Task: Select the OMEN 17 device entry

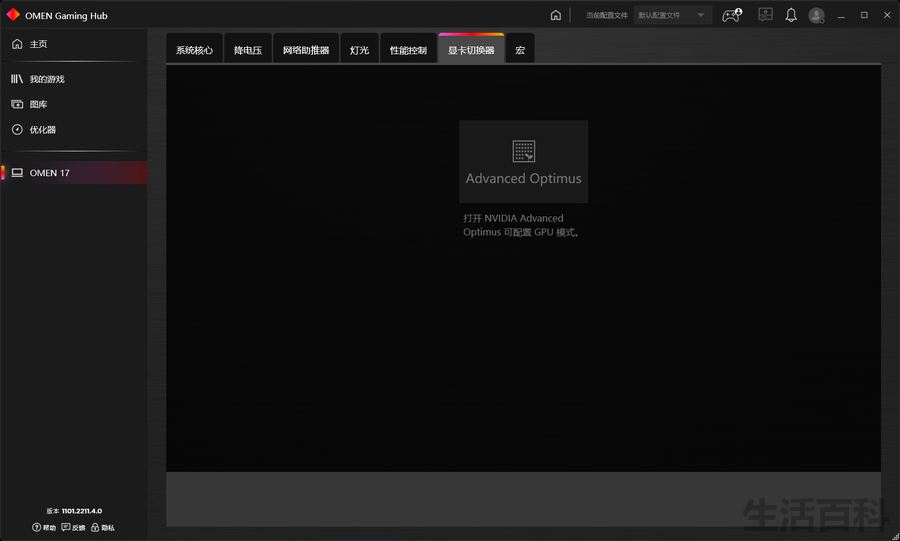Action: coord(73,173)
